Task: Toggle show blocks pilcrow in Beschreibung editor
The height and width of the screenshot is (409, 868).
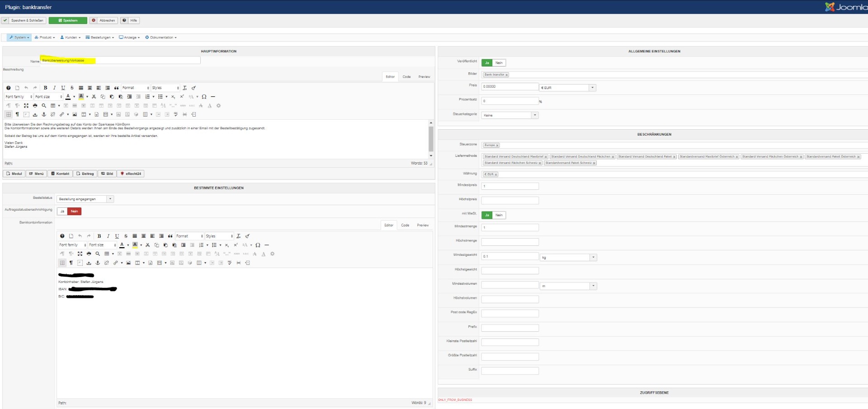Action: point(17,114)
